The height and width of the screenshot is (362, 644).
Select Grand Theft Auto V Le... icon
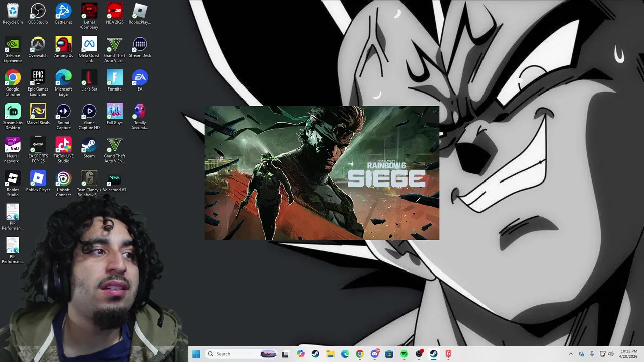coord(114,49)
